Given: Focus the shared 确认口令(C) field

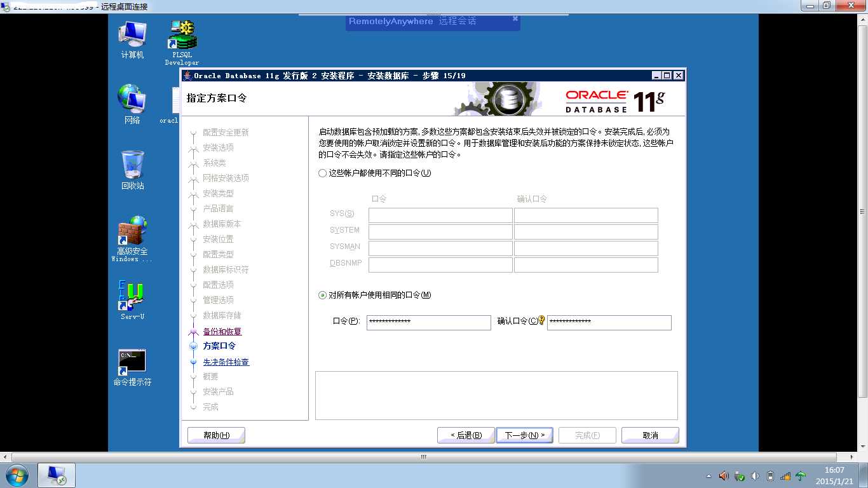Looking at the screenshot, I should click(x=609, y=323).
